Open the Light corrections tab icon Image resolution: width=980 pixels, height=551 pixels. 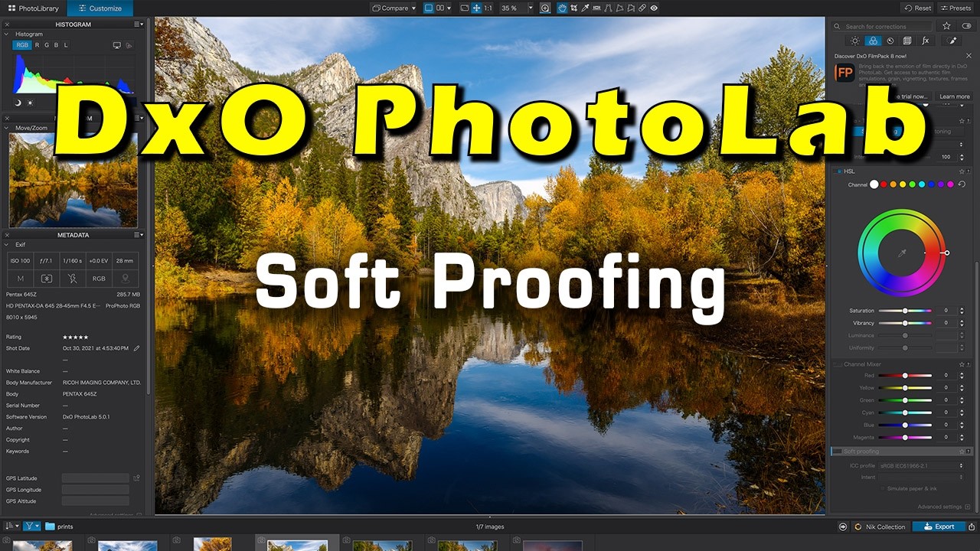coord(855,41)
